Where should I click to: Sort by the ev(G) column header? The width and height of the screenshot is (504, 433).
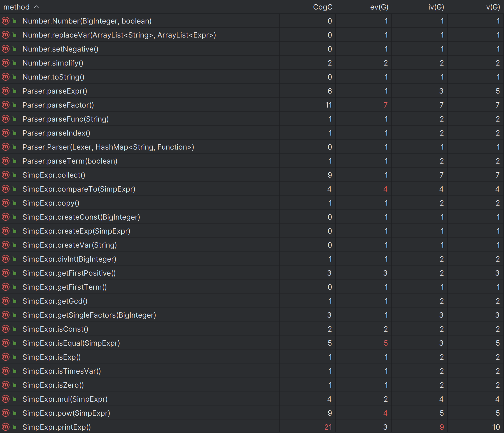coord(379,7)
